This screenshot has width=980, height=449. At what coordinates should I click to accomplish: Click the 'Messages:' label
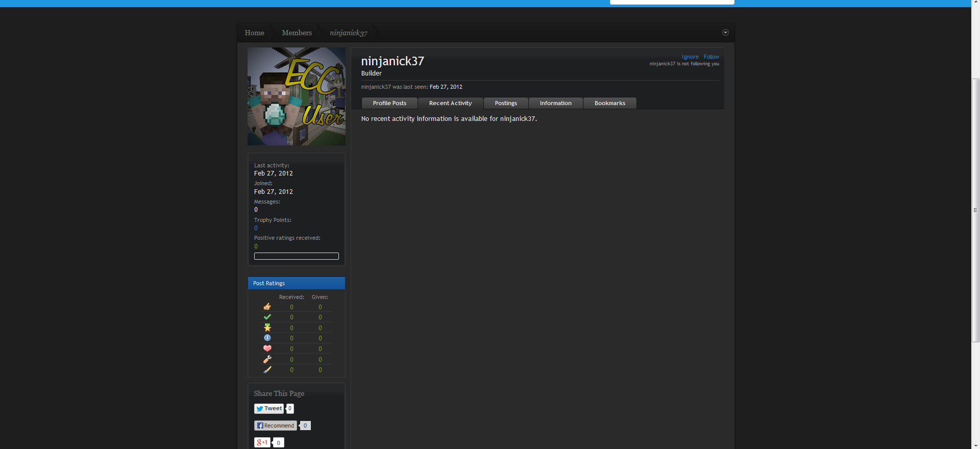[x=267, y=202]
